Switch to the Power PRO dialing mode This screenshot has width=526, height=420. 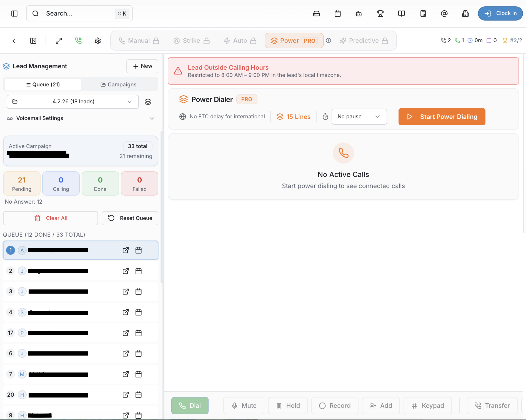coord(294,41)
